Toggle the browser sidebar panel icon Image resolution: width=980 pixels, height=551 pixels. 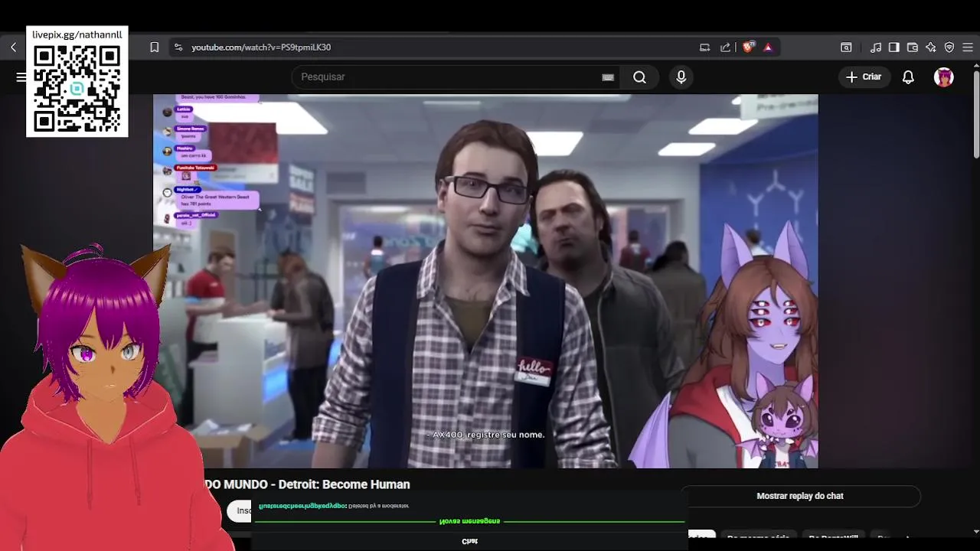pyautogui.click(x=893, y=47)
